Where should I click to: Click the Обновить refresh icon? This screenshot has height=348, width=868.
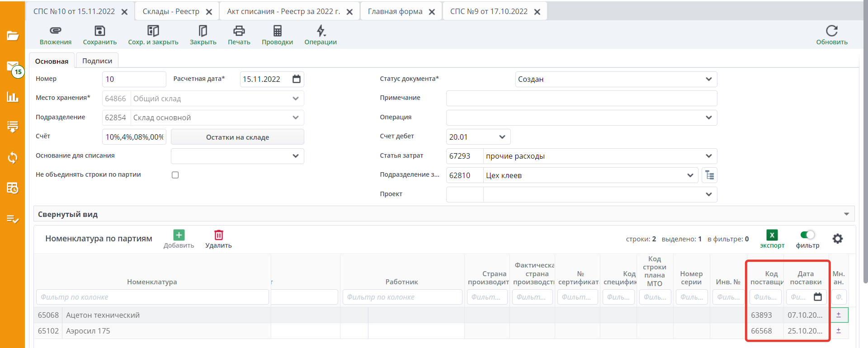click(831, 31)
